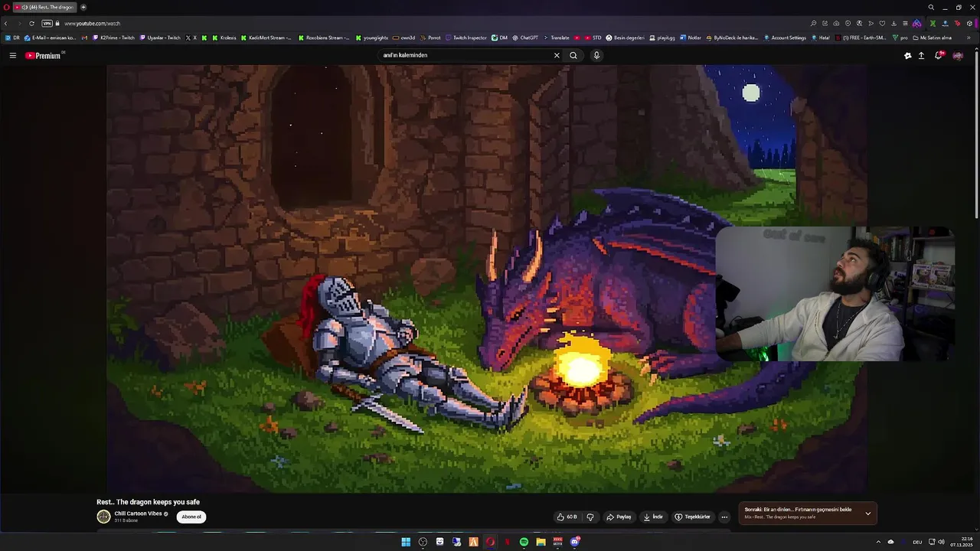Show hidden system tray icons chevron
Image resolution: width=980 pixels, height=551 pixels.
878,542
